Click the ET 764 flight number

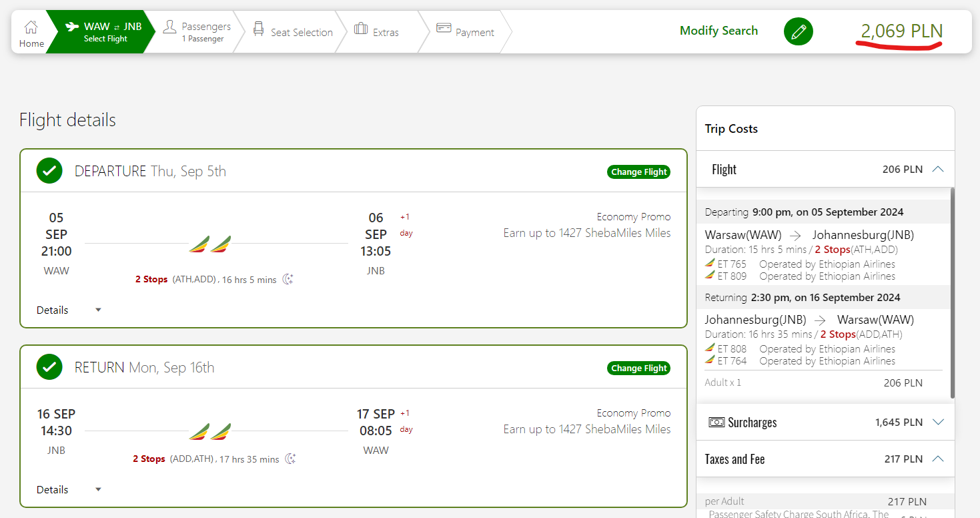(x=732, y=360)
